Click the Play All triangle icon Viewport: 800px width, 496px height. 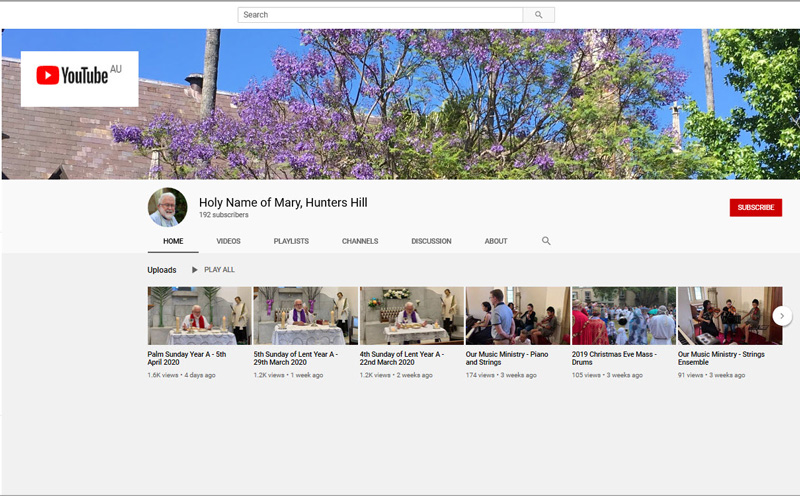(194, 270)
